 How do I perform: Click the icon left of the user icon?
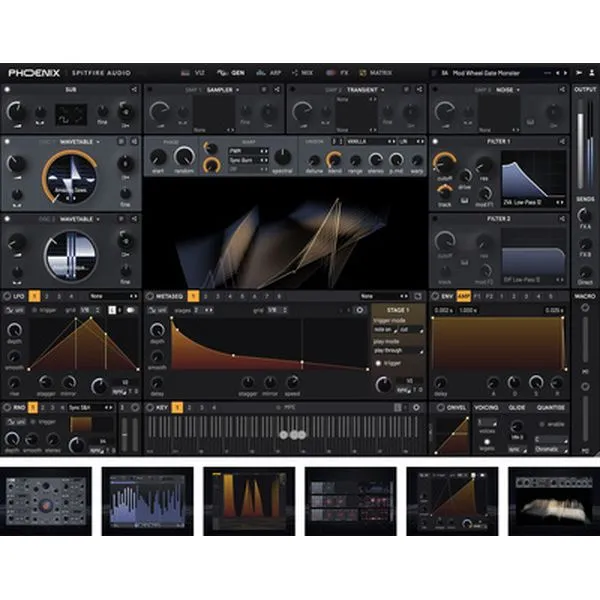[x=579, y=73]
